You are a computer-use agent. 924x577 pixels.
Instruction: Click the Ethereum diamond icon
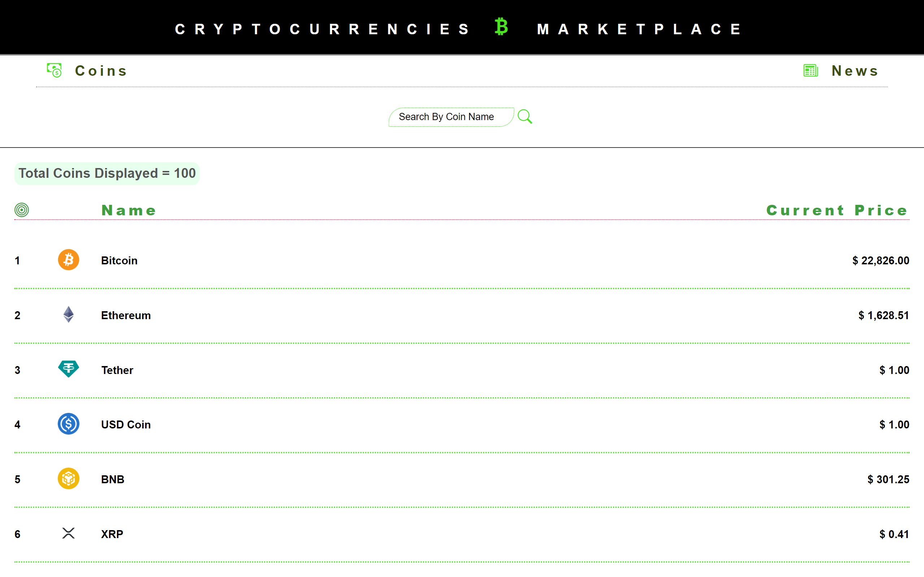pos(69,315)
